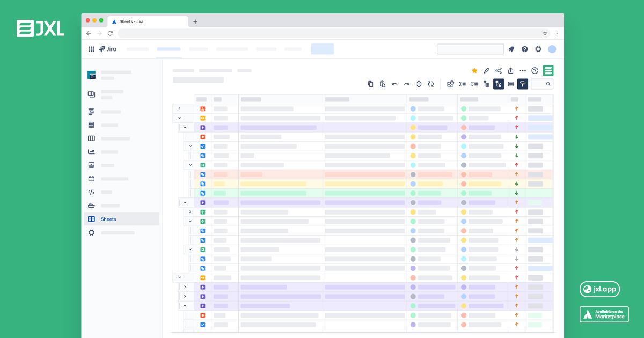Open the help (?) button in the header

(x=535, y=70)
